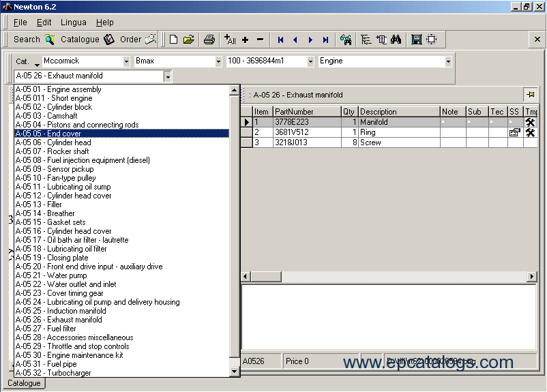Go to last record arrow
547x392 pixels.
coord(325,40)
